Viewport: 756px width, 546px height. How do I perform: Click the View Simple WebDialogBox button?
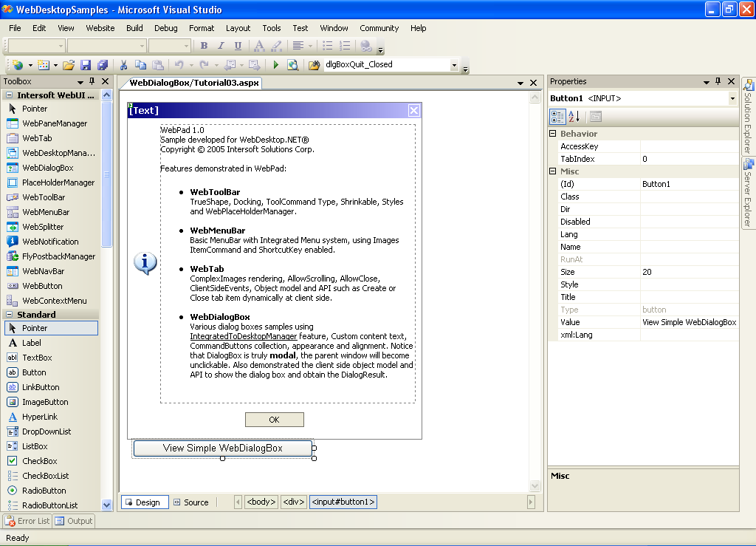coord(222,448)
